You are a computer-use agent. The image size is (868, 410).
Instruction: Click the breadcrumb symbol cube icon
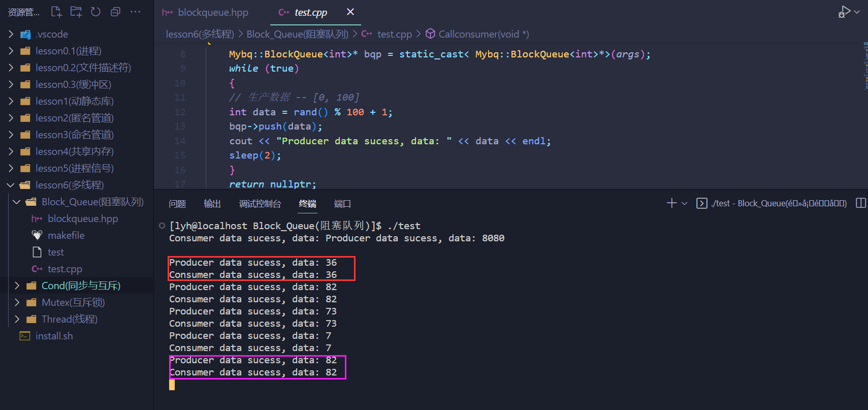[x=430, y=34]
